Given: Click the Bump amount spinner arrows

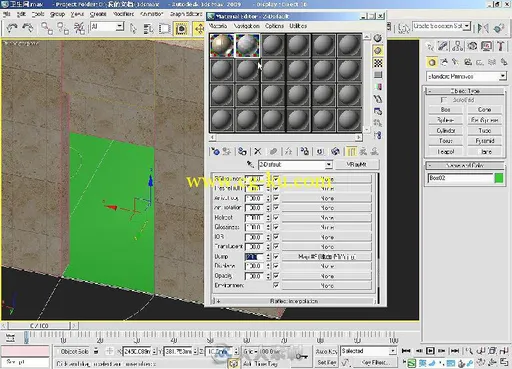Looking at the screenshot, I should coord(268,256).
